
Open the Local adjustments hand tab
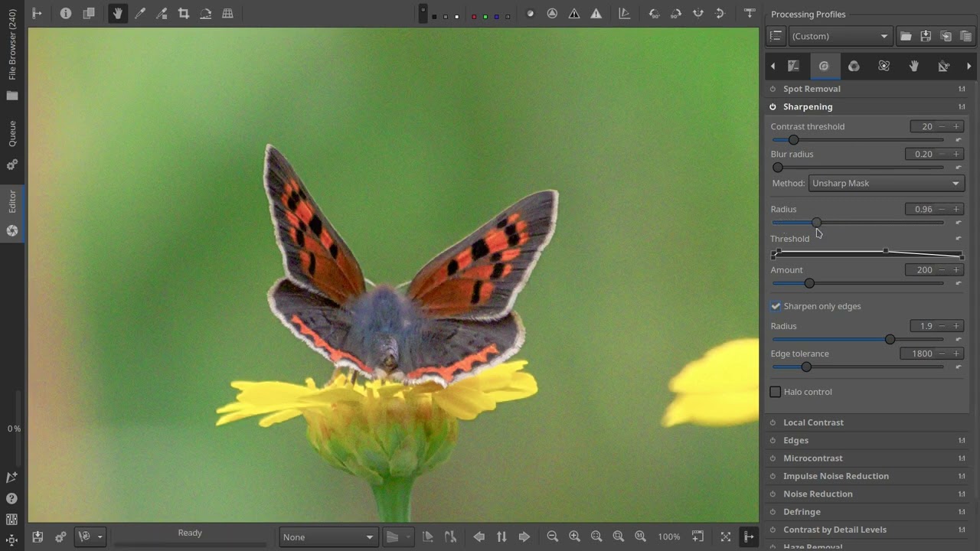tap(913, 66)
